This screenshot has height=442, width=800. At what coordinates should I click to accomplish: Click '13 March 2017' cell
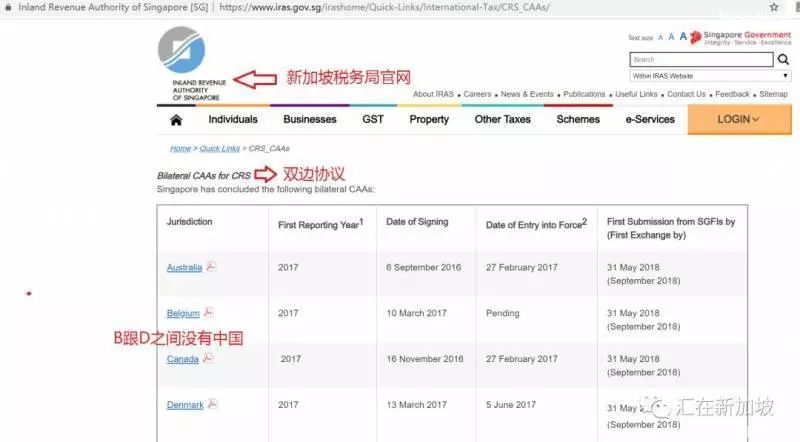pos(416,405)
